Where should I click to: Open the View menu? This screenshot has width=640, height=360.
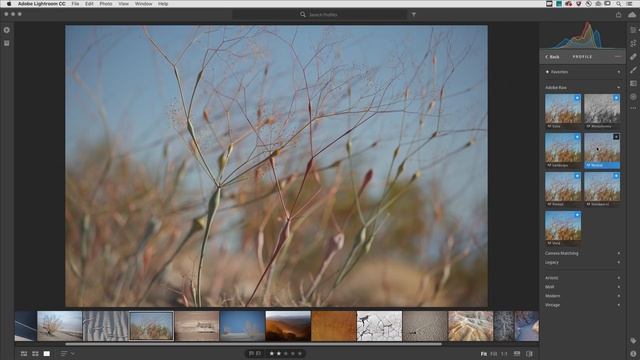(x=124, y=4)
